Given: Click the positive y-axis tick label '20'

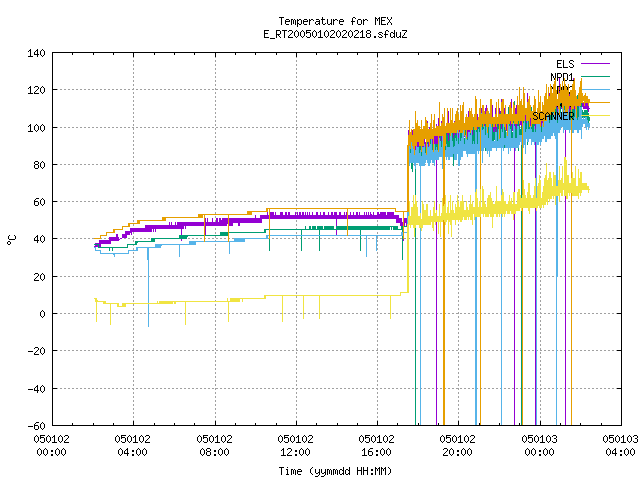Looking at the screenshot, I should coord(39,277).
